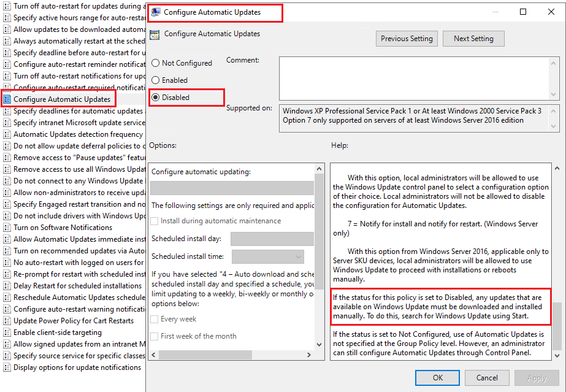Viewport: 566px width, 392px height.
Task: Click the icon beside Do not include drivers policy
Action: (7, 216)
